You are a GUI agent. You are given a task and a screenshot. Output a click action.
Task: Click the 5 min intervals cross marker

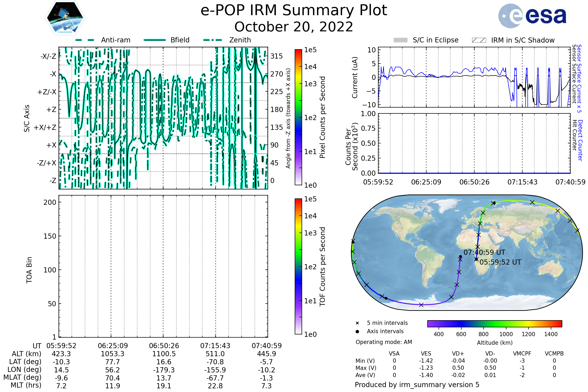pos(357,323)
